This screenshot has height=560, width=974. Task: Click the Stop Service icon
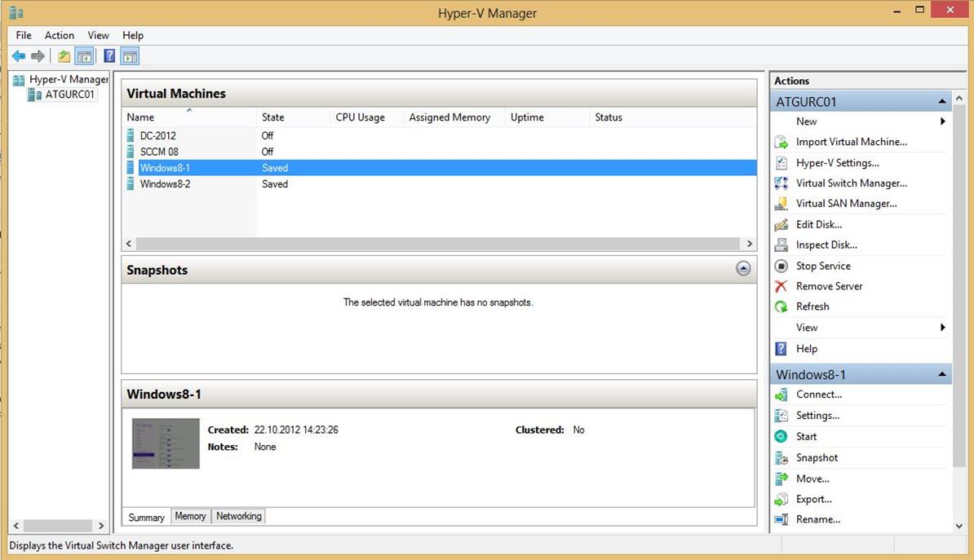(781, 266)
